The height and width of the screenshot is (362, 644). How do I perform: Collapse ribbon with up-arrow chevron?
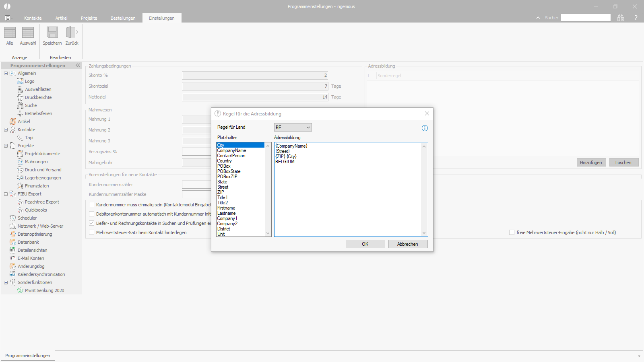538,18
